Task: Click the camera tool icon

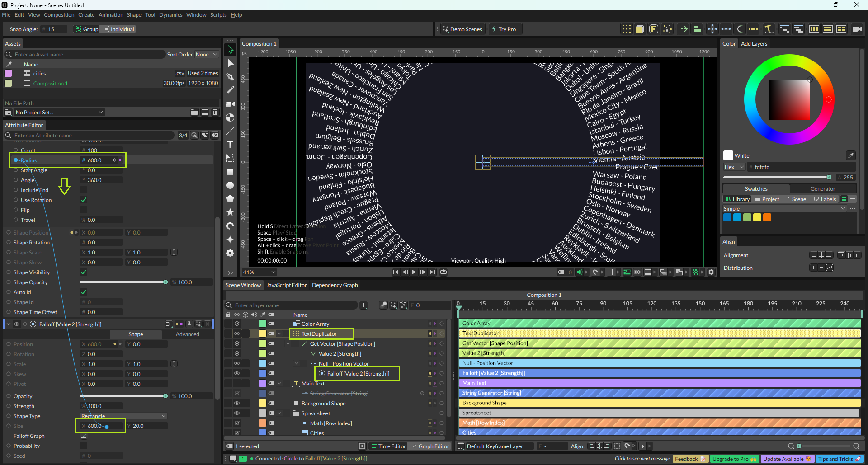Action: 230,104
